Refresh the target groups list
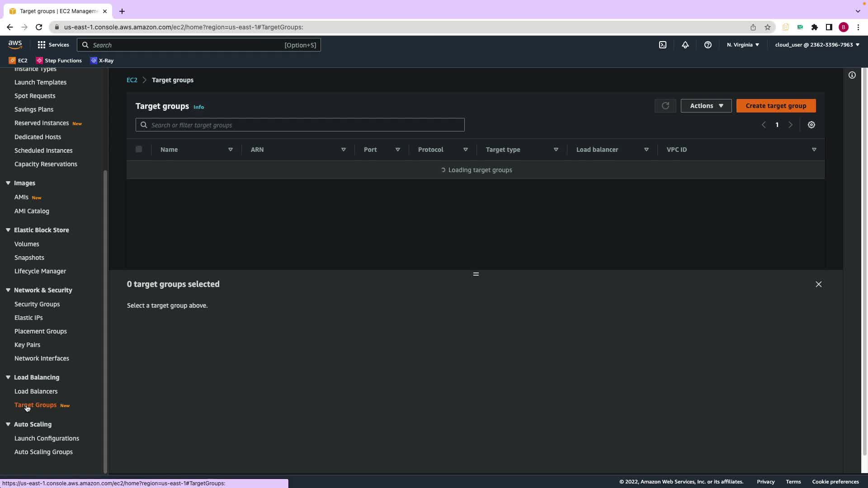868x488 pixels. click(x=665, y=106)
